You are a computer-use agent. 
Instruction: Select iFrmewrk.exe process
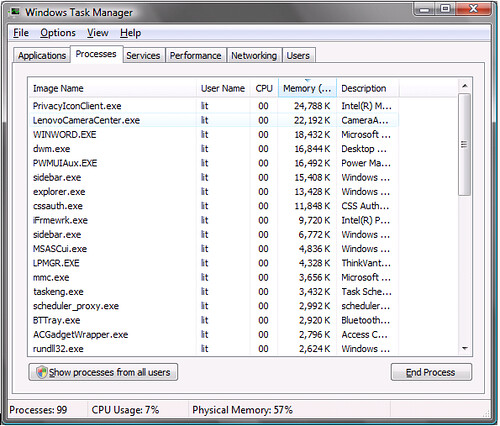[x=213, y=220]
